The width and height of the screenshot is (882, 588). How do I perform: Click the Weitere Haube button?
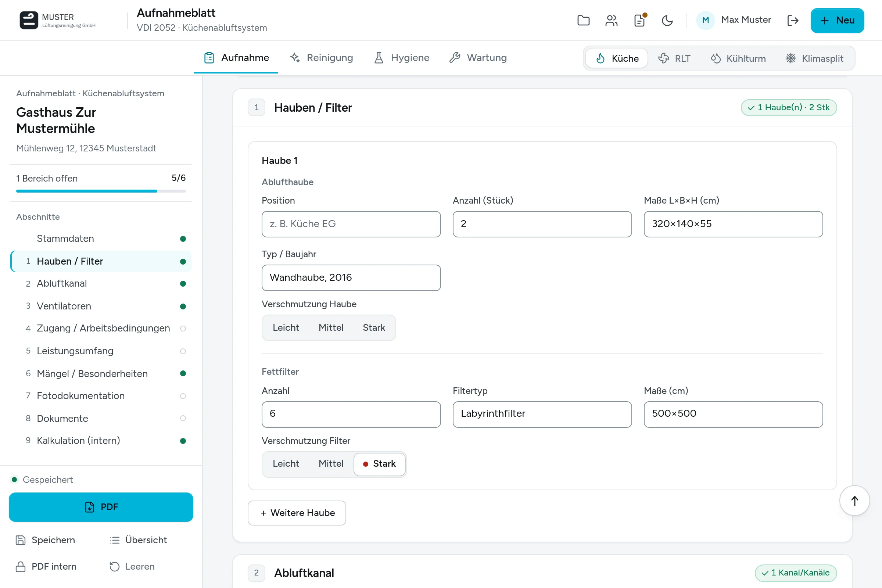point(297,513)
